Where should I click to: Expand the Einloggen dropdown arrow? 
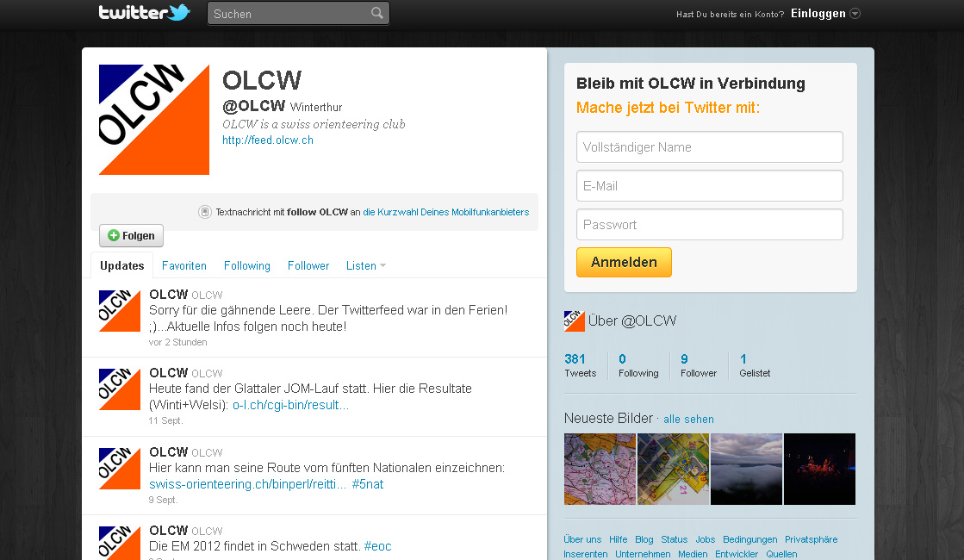[x=855, y=14]
